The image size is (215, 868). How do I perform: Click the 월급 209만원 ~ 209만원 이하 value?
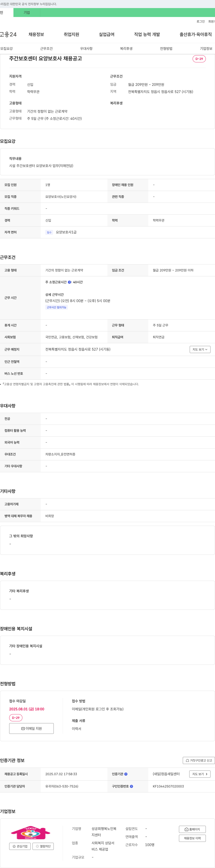pos(173,270)
